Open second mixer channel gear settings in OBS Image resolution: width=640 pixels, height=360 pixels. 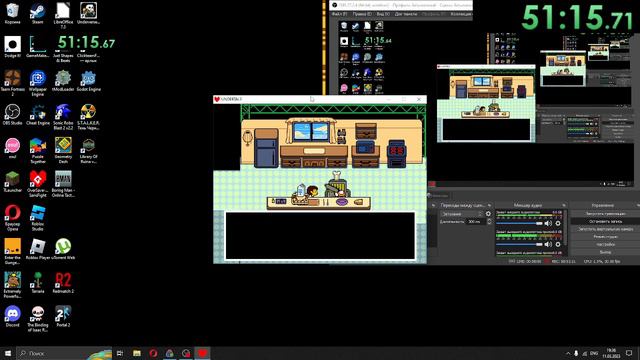pos(558,244)
